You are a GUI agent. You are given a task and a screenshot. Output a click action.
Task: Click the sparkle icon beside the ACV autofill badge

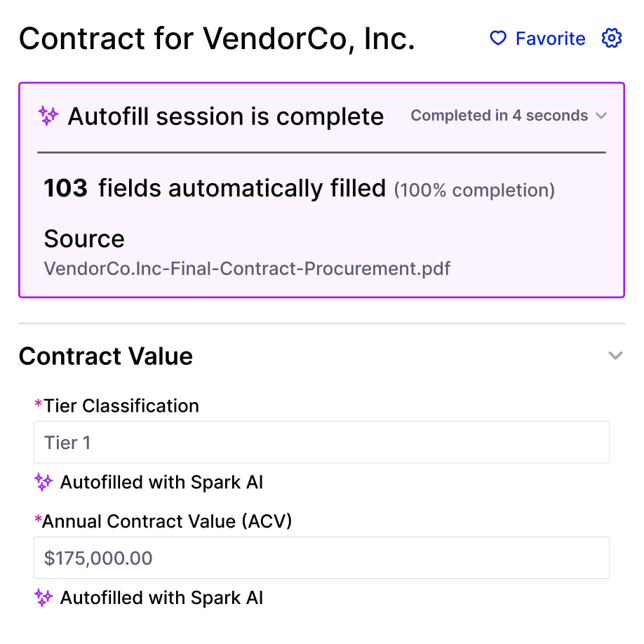click(44, 598)
